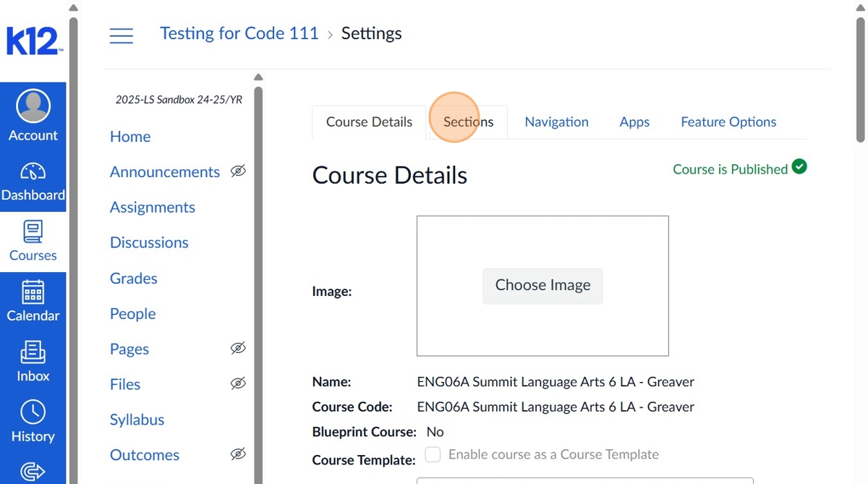Toggle the hamburger course menu icon
This screenshot has width=868, height=484.
[x=122, y=35]
